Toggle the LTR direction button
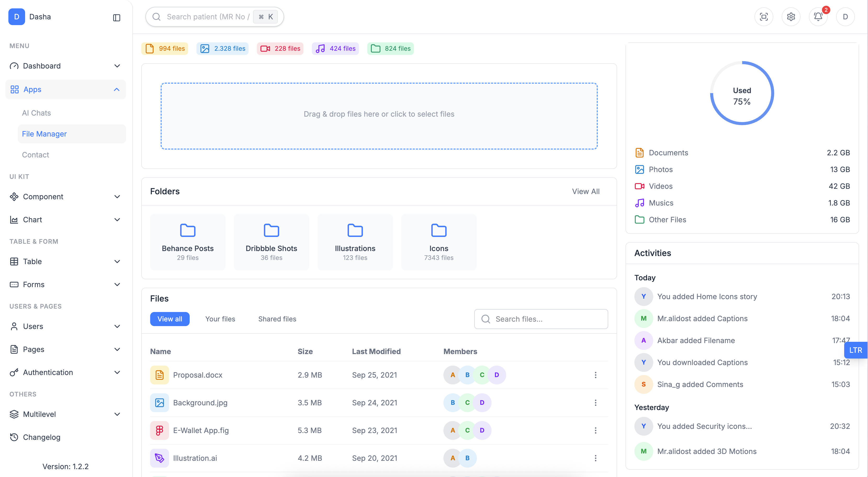Screen dimensions: 868x477 (855, 350)
